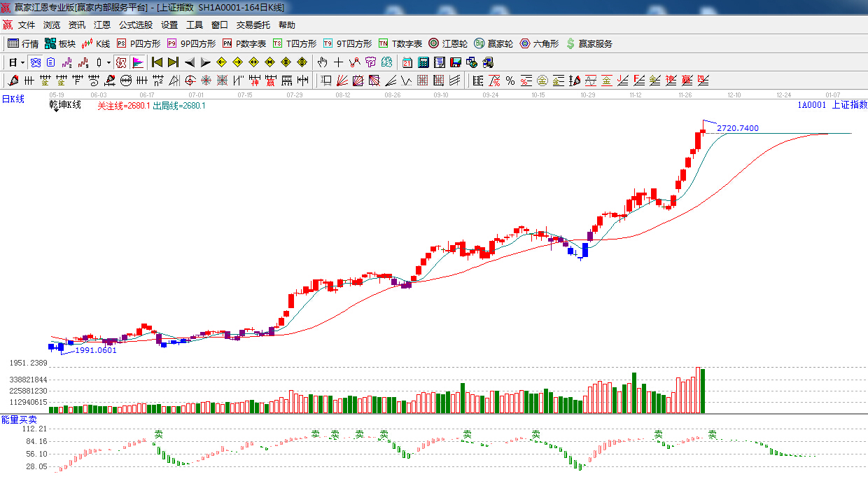Click the black right-pointing play arrow
Screen dimensions: 868x479
[x=205, y=62]
